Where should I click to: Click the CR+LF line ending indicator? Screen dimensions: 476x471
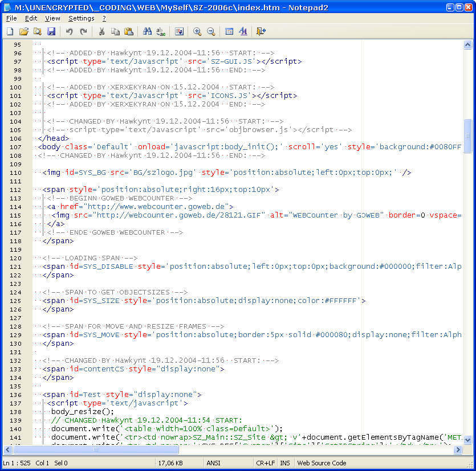[265, 463]
